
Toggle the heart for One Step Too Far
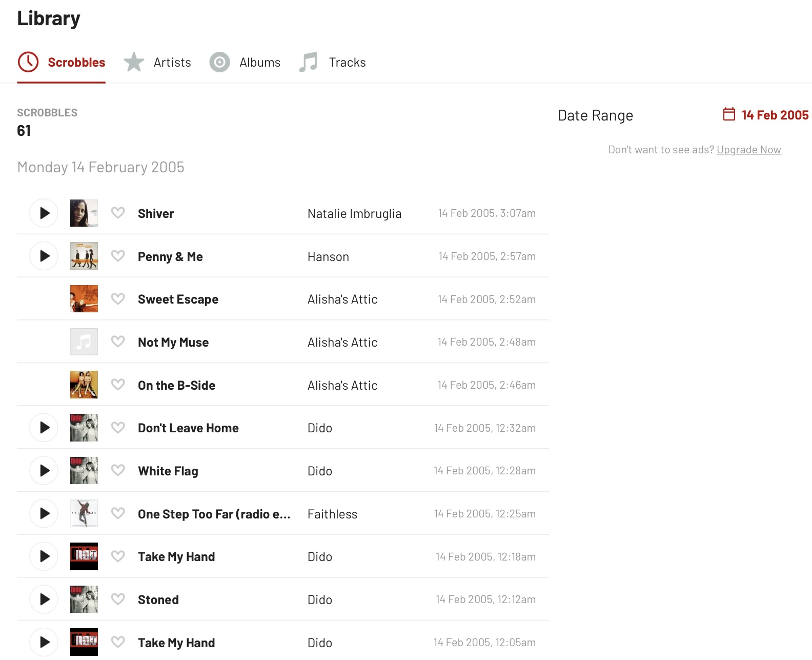(118, 513)
